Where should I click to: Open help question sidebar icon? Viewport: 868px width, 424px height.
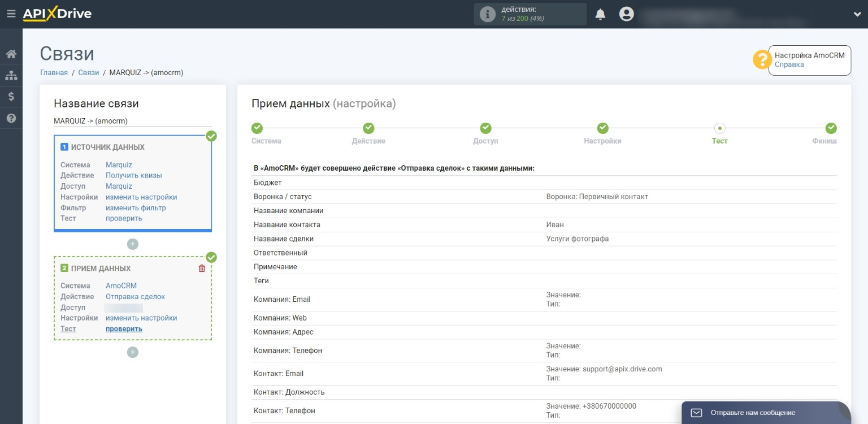[x=11, y=118]
